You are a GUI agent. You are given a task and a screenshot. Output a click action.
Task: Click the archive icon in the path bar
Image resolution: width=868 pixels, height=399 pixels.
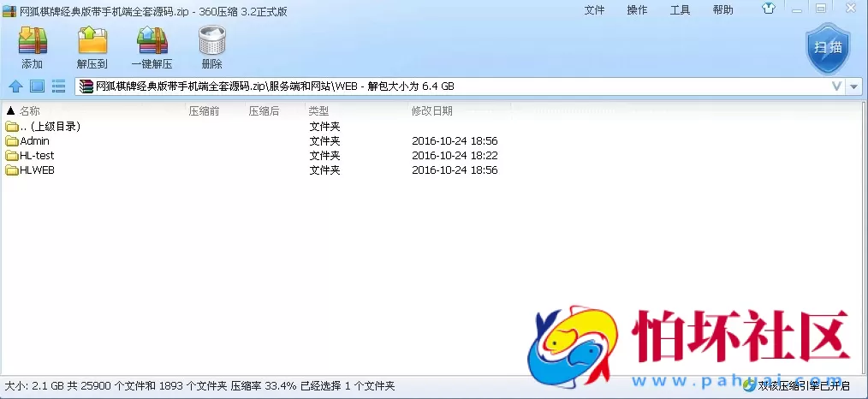pos(86,86)
